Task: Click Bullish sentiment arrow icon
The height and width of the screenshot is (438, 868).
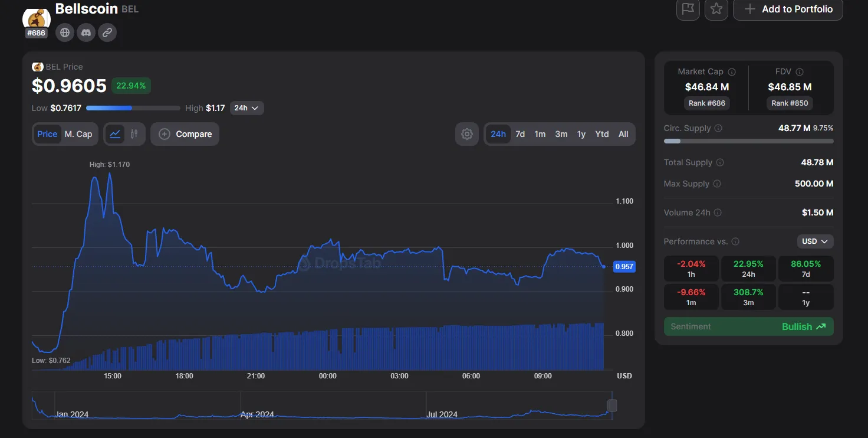Action: 821,326
